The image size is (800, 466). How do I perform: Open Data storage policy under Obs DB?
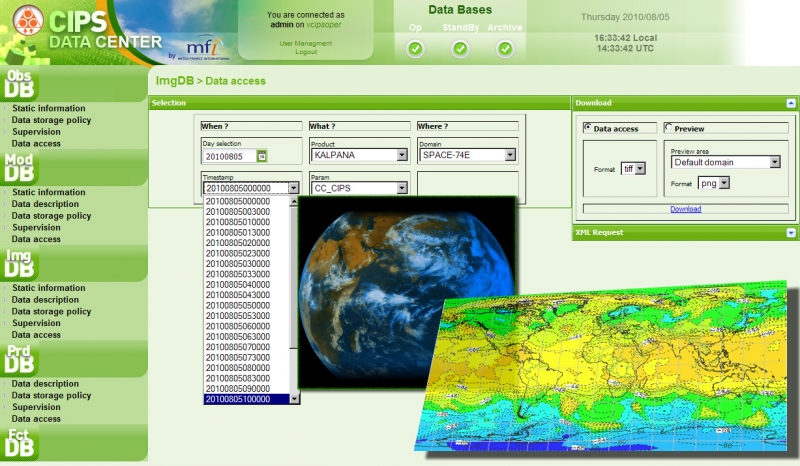(x=51, y=120)
